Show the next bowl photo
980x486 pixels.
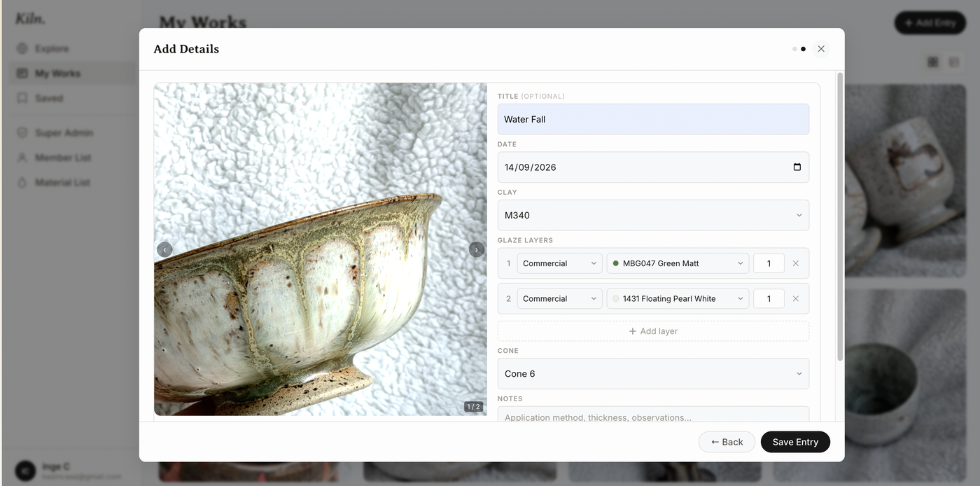coord(477,249)
